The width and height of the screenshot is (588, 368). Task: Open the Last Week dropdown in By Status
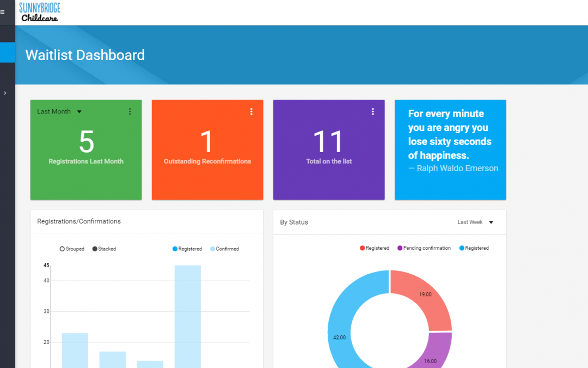pos(475,222)
